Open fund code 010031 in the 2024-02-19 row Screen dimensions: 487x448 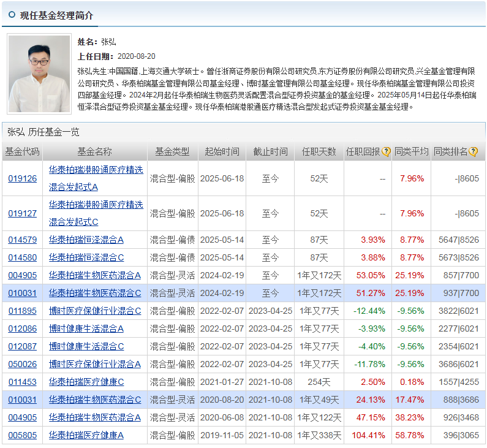coord(23,293)
